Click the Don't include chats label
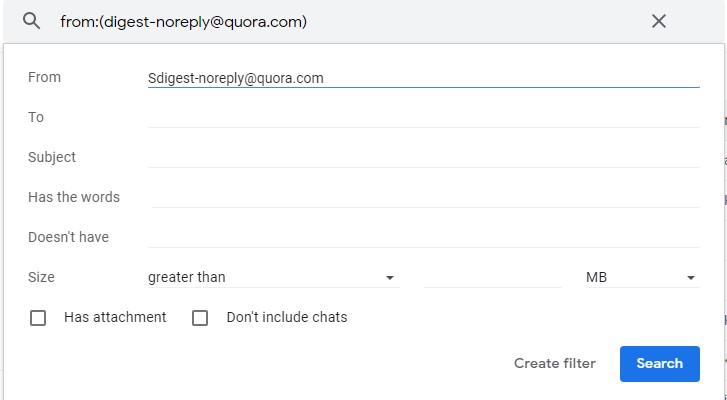The width and height of the screenshot is (727, 400). point(287,317)
